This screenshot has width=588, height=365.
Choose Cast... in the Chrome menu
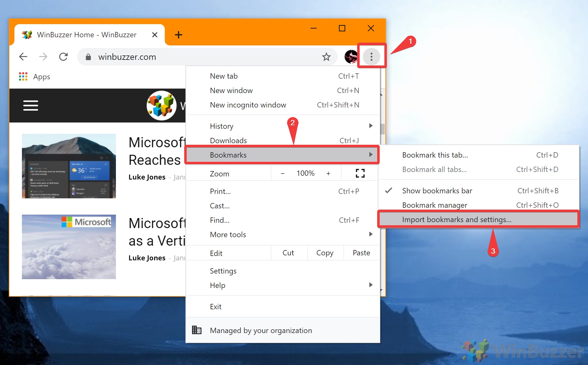pos(283,206)
